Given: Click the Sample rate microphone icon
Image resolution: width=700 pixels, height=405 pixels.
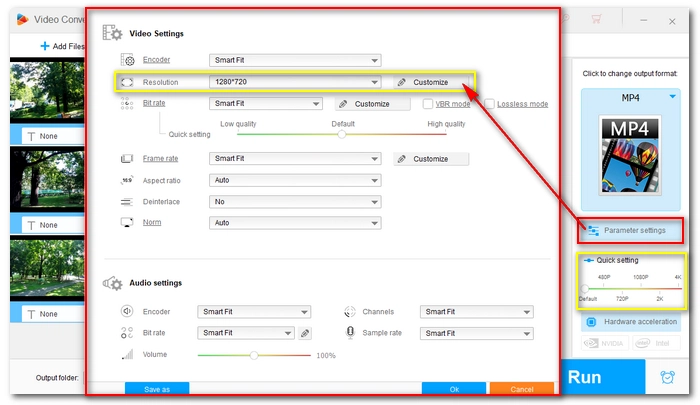Looking at the screenshot, I should pyautogui.click(x=350, y=333).
